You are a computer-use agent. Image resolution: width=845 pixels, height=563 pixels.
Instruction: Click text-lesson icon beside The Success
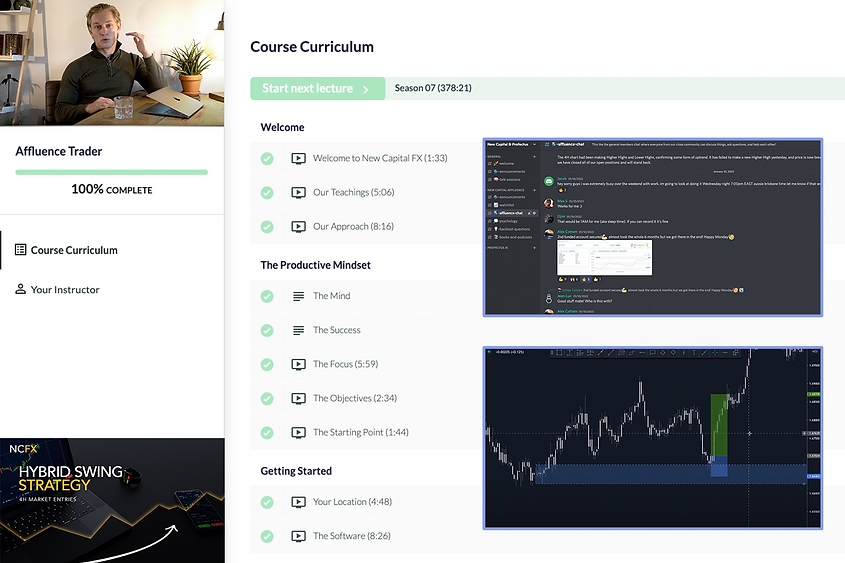click(299, 330)
